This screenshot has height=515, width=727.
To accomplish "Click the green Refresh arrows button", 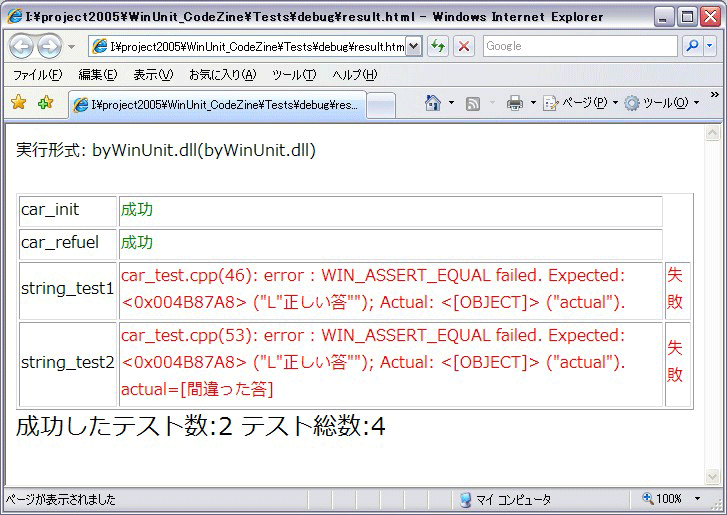I will pos(438,46).
